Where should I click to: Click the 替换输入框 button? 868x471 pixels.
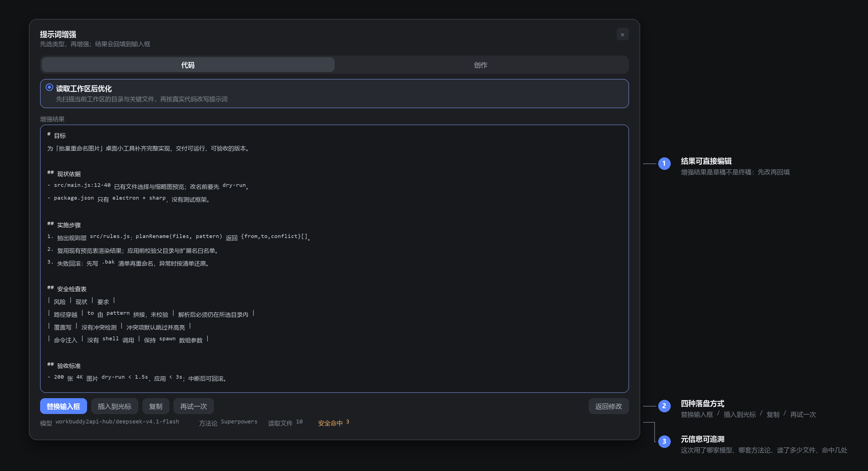pos(63,406)
